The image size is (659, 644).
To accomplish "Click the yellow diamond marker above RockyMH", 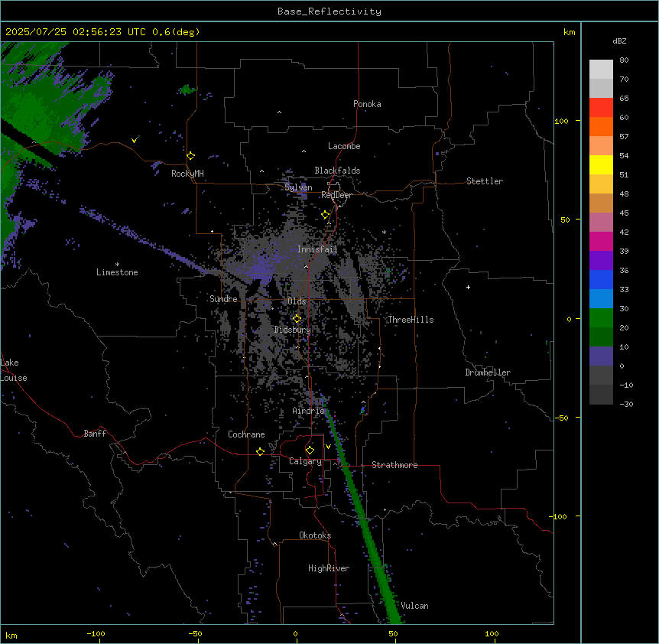I will point(191,156).
